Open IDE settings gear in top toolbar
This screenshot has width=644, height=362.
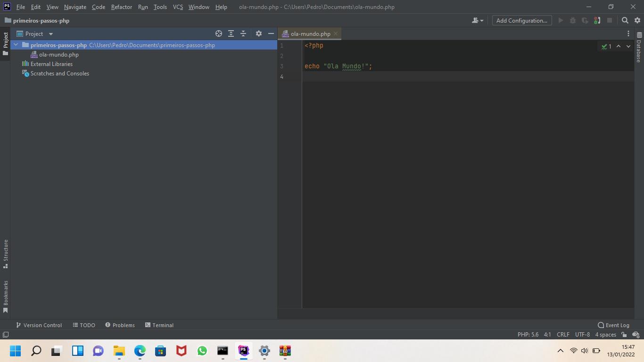(x=637, y=20)
